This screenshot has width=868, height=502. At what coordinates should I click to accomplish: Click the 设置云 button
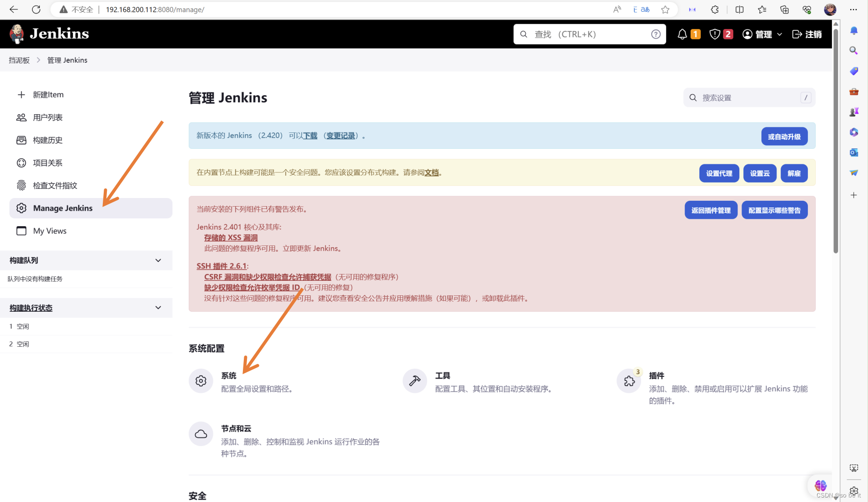pos(760,173)
